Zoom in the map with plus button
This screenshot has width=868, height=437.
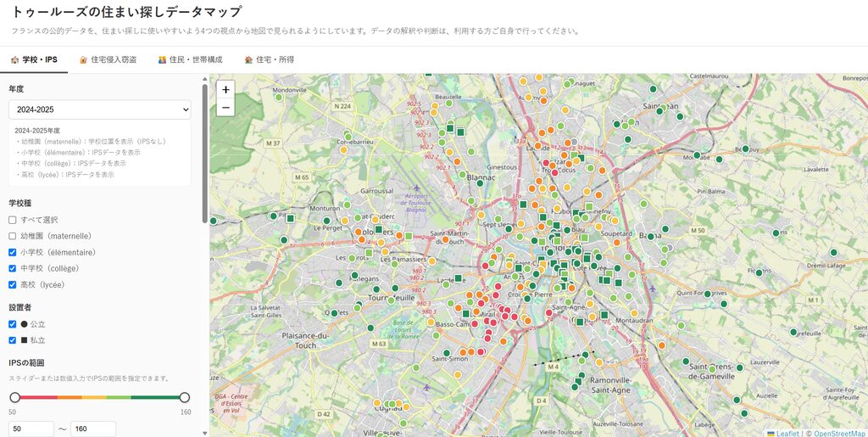225,90
